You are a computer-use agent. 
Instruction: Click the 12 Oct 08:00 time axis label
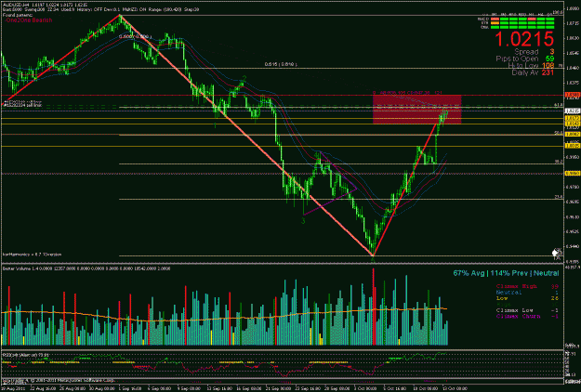point(456,388)
